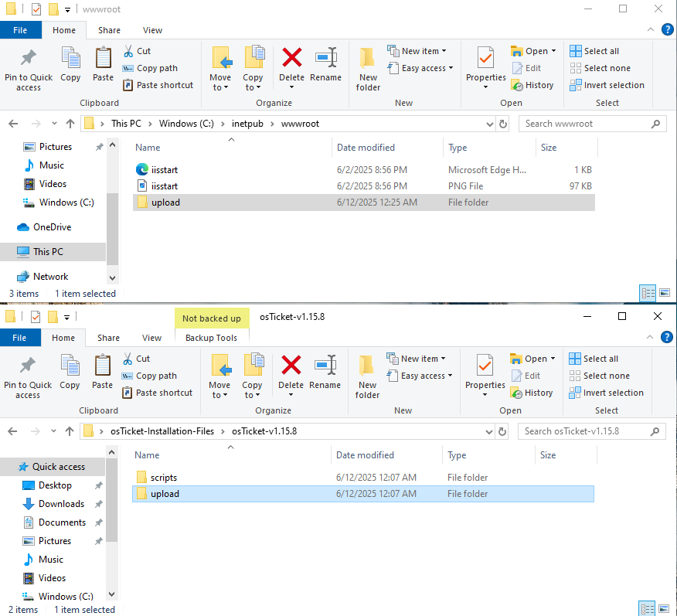The height and width of the screenshot is (616, 677).
Task: Switch wwwroot window to details view
Action: point(648,293)
